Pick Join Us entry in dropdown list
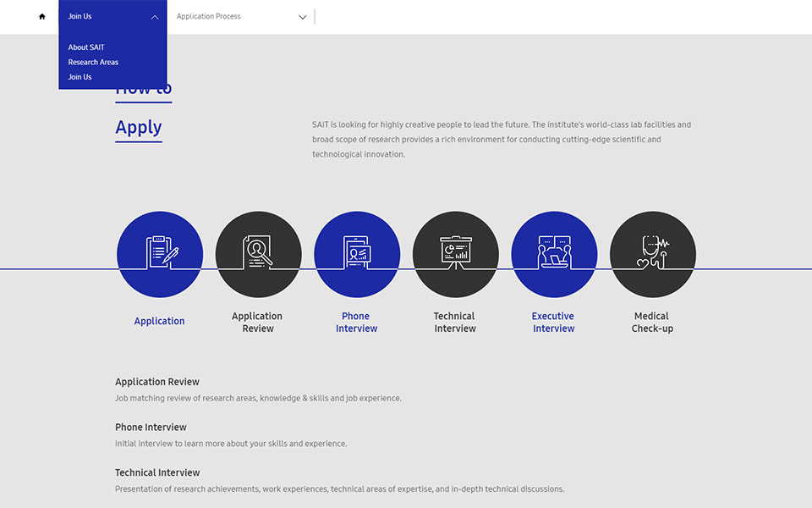This screenshot has height=508, width=812. coord(80,77)
